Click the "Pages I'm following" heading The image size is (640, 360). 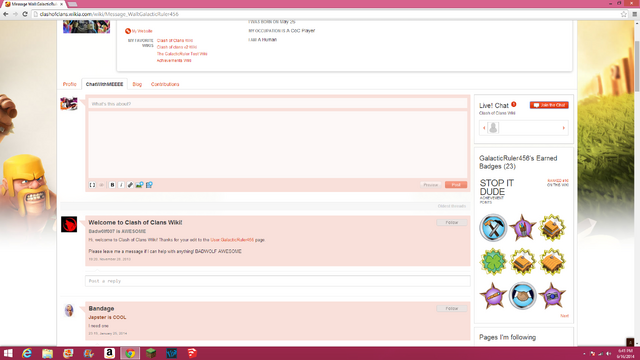coord(507,337)
